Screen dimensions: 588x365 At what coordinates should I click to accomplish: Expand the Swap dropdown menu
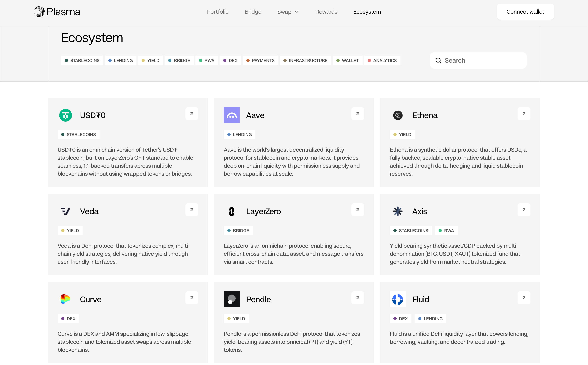pos(288,12)
